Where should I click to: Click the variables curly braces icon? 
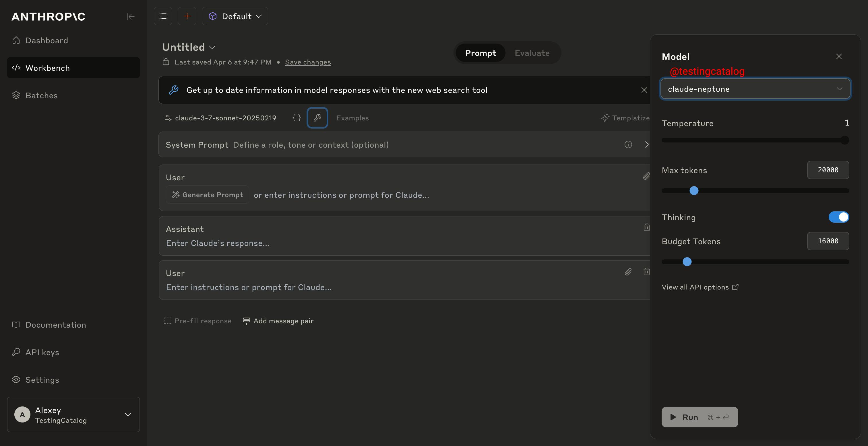[297, 118]
